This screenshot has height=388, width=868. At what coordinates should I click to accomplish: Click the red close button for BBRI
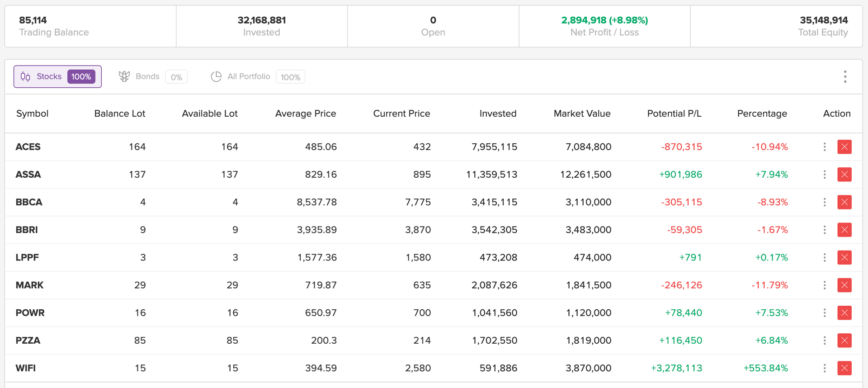coord(844,230)
